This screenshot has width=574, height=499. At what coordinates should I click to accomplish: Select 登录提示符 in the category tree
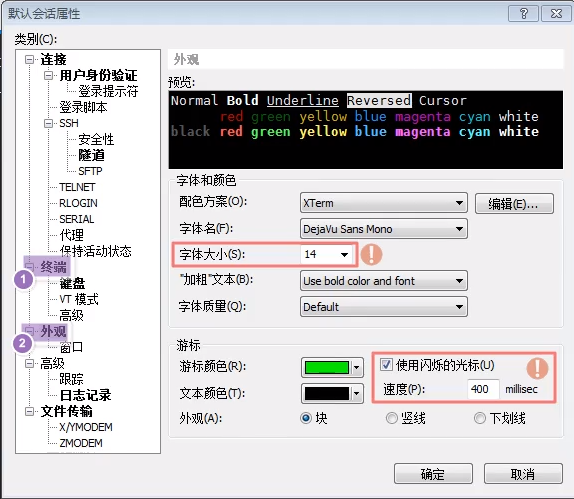108,91
